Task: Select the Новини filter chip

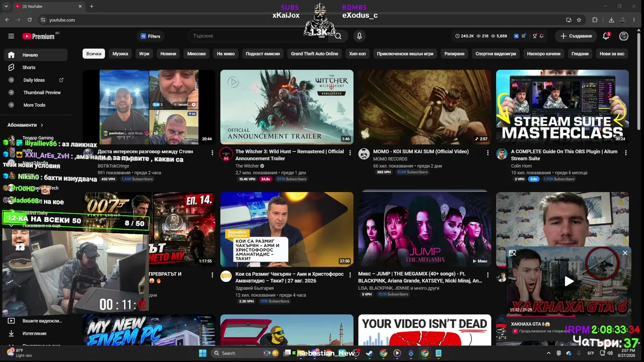Action: [x=169, y=54]
